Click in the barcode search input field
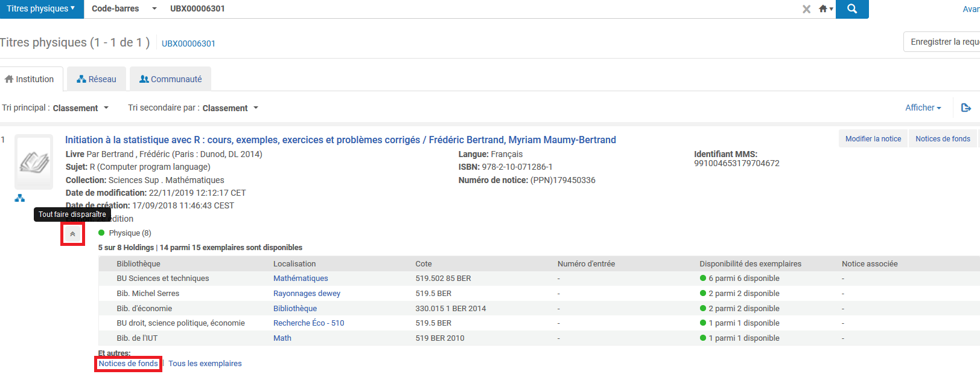Image resolution: width=980 pixels, height=377 pixels. pos(483,9)
